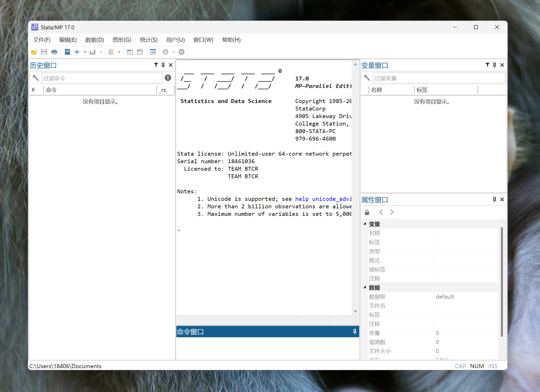540x392 pixels.
Task: Open the Variables Manager icon
Action: (x=153, y=52)
